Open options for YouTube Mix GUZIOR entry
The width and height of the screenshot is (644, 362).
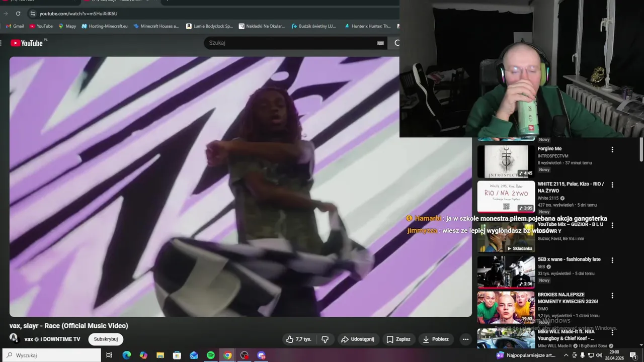tap(612, 225)
